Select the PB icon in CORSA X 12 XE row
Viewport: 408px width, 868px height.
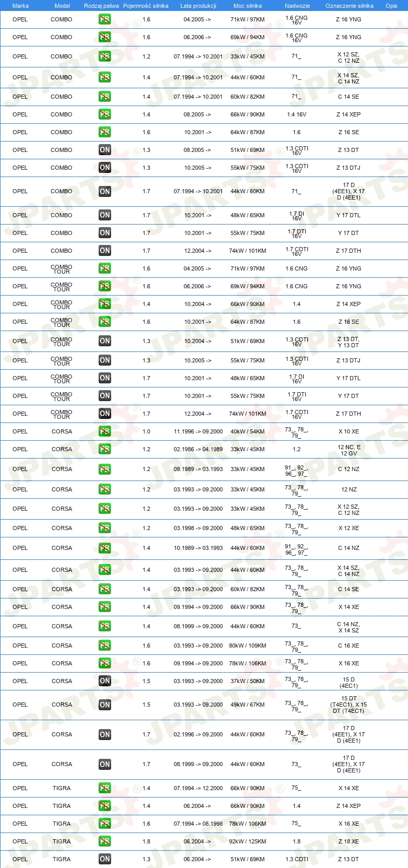click(105, 528)
